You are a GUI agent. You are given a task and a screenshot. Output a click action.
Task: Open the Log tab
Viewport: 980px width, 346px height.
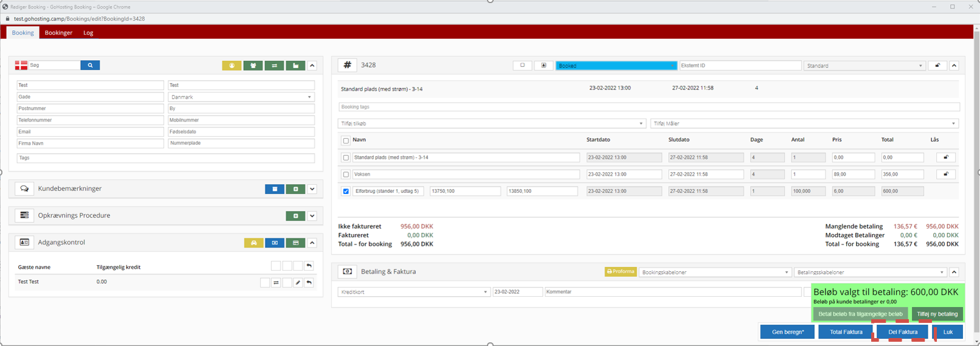point(88,33)
